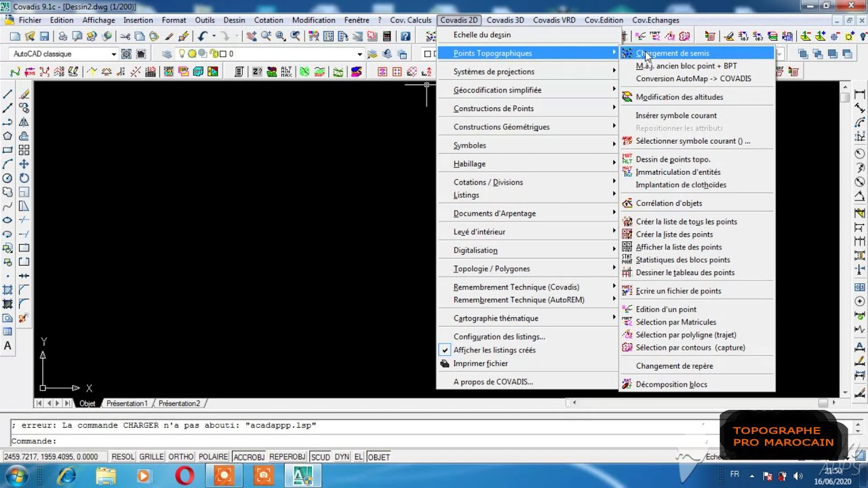Expand the Digitalisation submenu
868x488 pixels.
(528, 250)
